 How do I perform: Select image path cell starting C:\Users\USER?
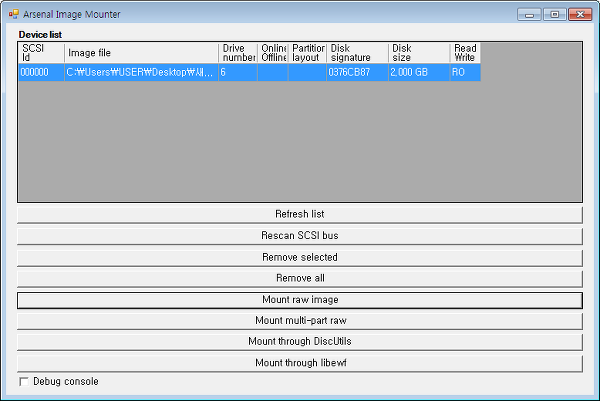point(141,72)
